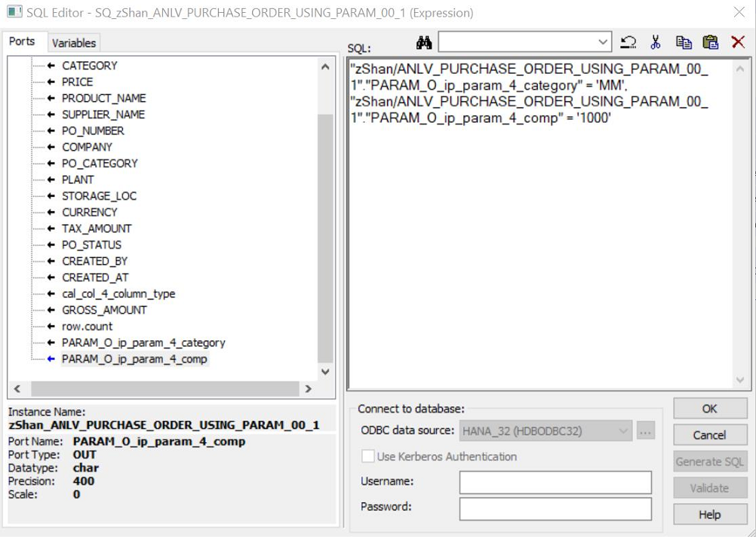The height and width of the screenshot is (537, 756).
Task: Select the STORAGE_LOC port
Action: pyautogui.click(x=99, y=196)
